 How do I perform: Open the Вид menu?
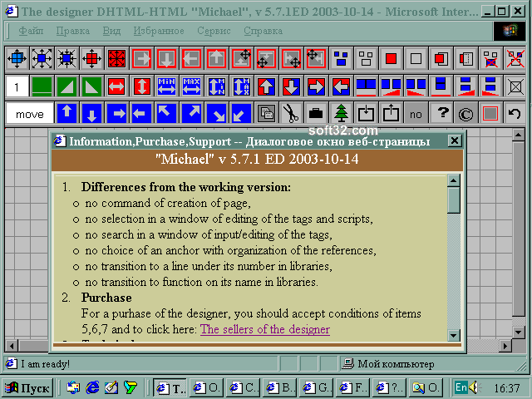(111, 31)
